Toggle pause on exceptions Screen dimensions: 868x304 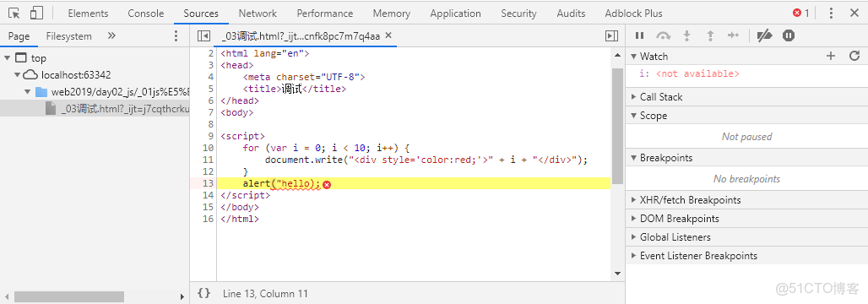coord(789,36)
